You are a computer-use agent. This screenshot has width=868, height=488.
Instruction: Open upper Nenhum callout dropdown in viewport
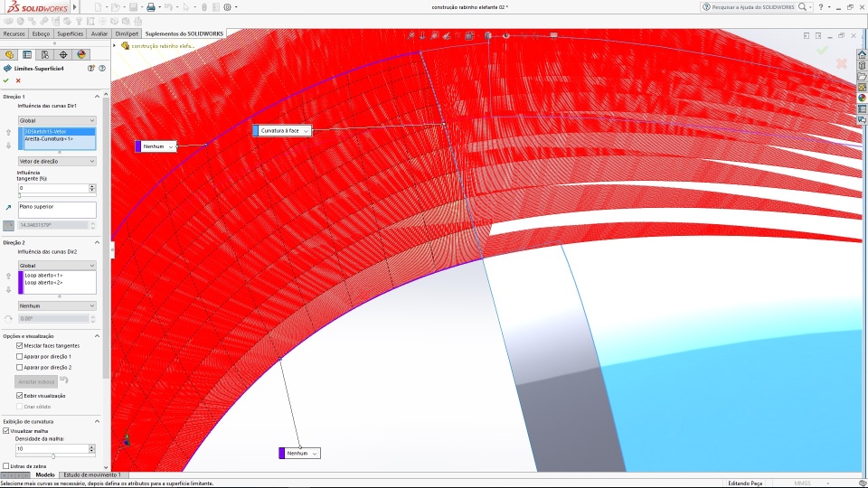171,146
